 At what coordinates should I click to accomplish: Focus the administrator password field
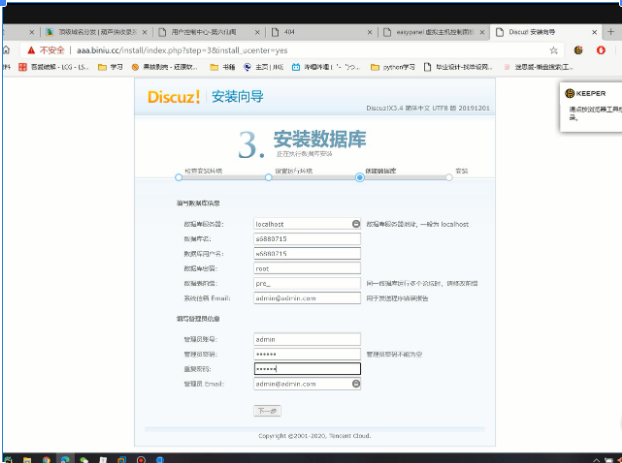307,354
